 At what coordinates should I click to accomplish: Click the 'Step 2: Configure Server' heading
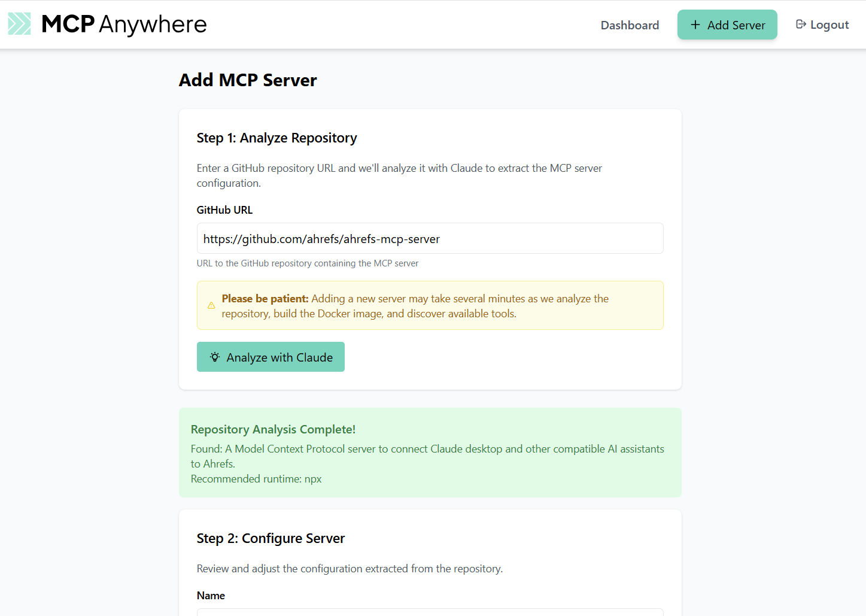271,538
